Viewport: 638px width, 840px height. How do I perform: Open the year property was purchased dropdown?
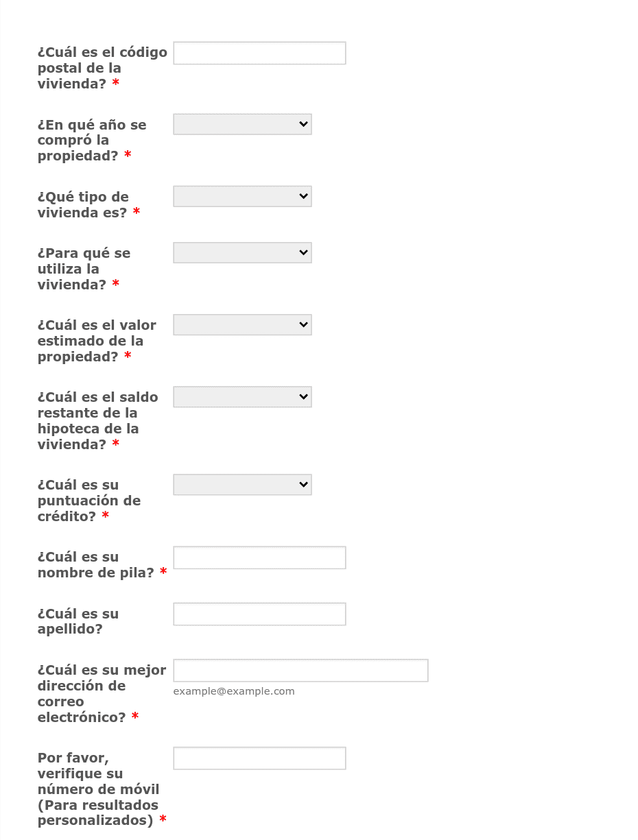[242, 124]
